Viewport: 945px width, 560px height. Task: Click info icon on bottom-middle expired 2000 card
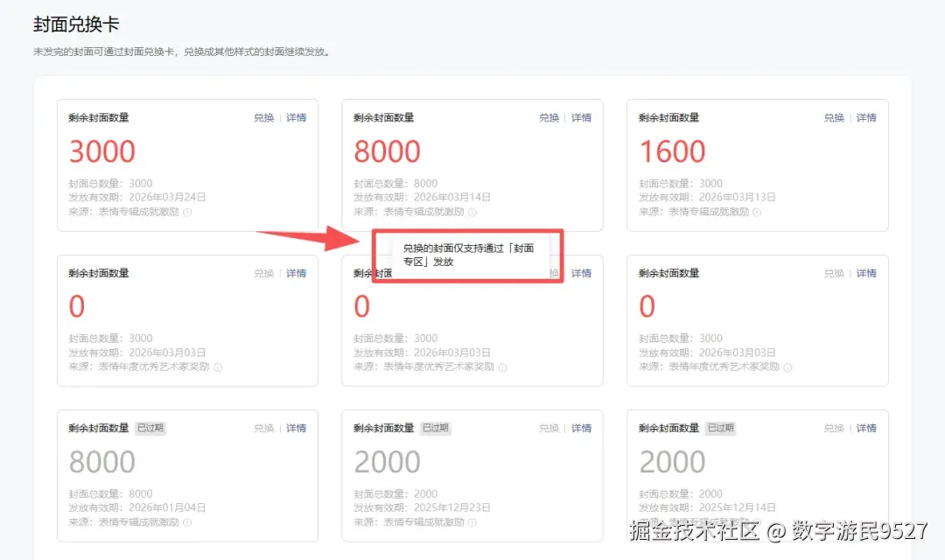tap(472, 521)
